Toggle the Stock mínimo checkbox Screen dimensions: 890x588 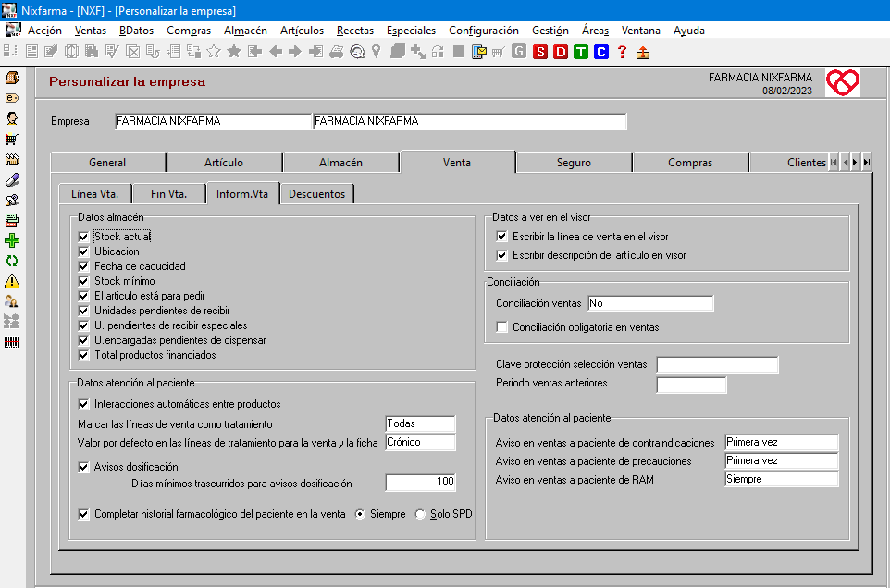tap(84, 281)
